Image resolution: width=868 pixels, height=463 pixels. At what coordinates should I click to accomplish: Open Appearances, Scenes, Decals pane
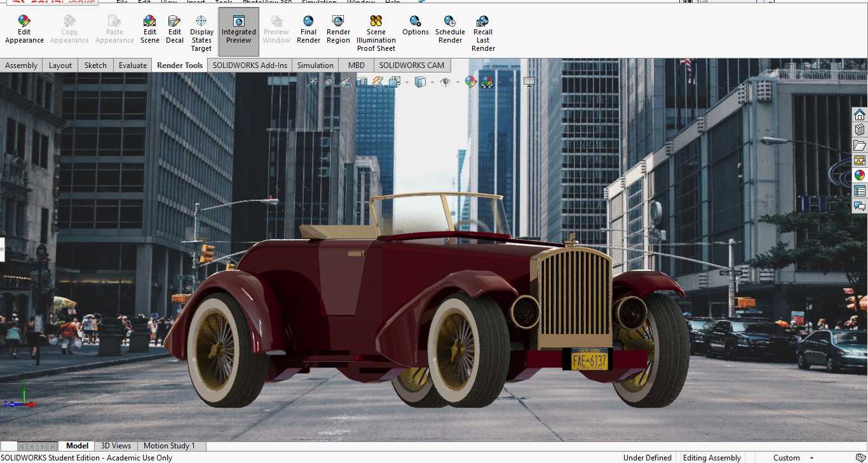(860, 176)
